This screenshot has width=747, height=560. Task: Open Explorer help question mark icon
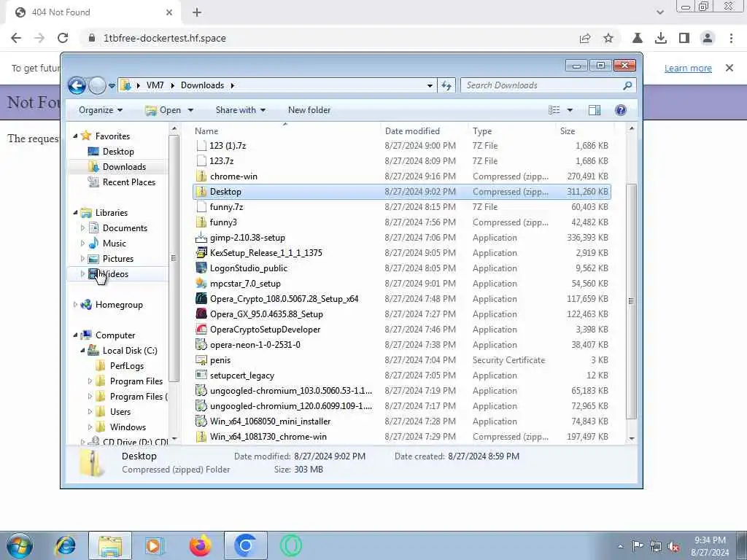[620, 111]
